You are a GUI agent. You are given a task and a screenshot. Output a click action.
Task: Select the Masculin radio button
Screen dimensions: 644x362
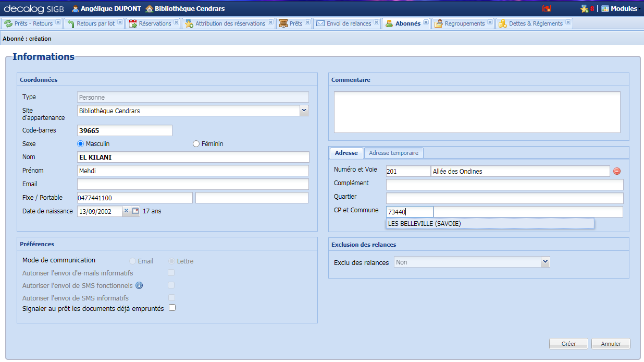(x=80, y=144)
